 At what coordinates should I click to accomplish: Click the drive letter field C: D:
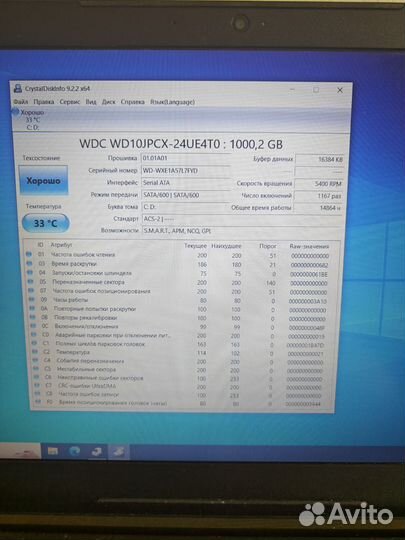click(185, 207)
